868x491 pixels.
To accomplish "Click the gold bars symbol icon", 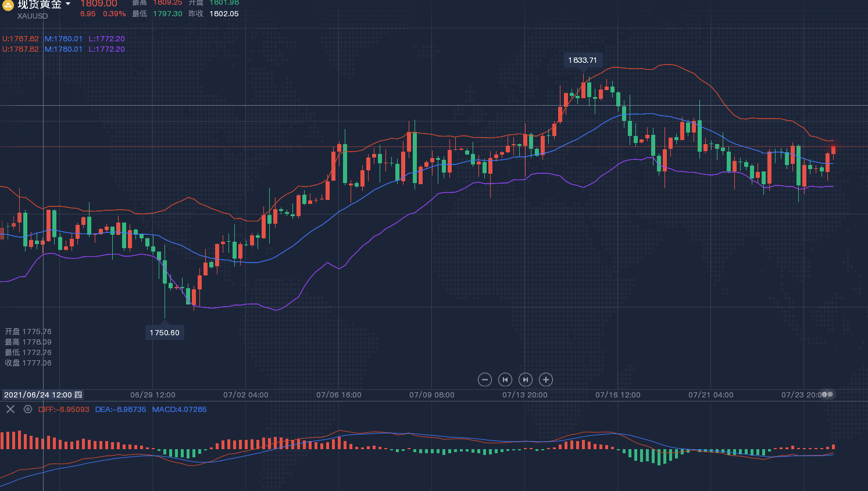I will click(x=8, y=5).
